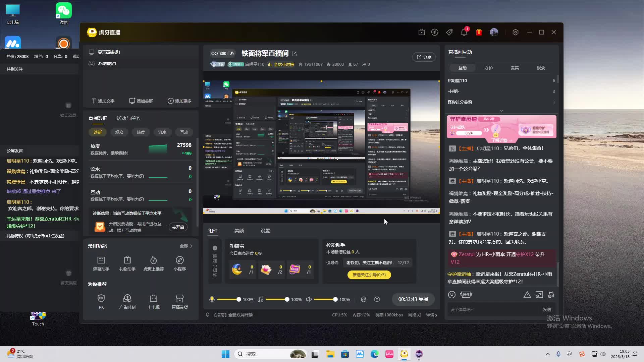Open the 直播带货 feature

(x=180, y=301)
